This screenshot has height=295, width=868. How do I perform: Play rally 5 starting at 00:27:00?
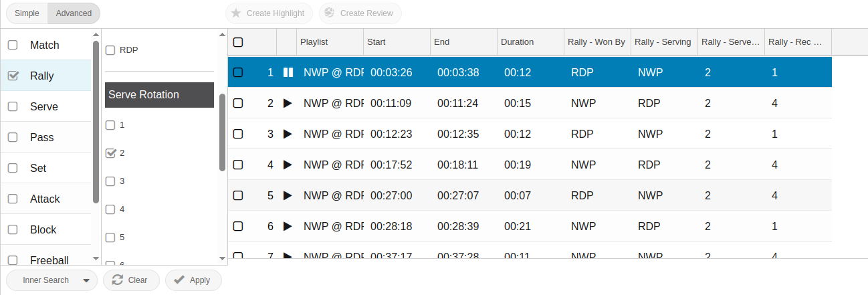tap(288, 195)
